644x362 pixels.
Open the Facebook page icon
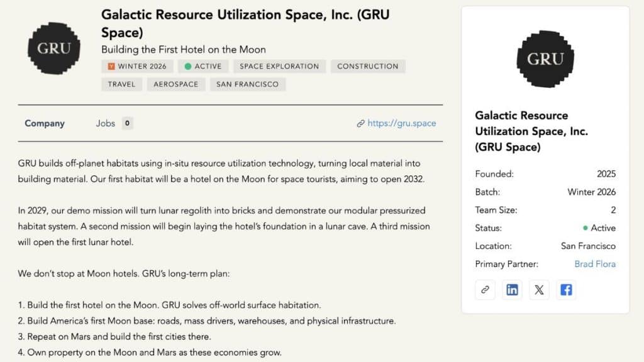(x=566, y=290)
